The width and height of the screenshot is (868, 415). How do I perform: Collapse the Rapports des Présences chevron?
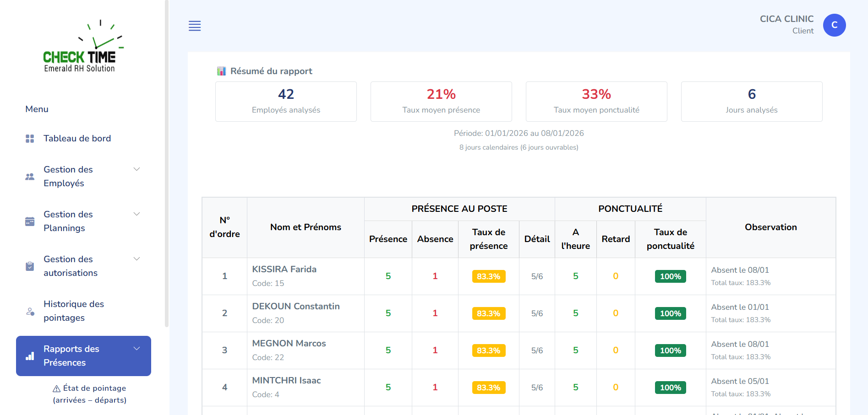[x=136, y=348]
